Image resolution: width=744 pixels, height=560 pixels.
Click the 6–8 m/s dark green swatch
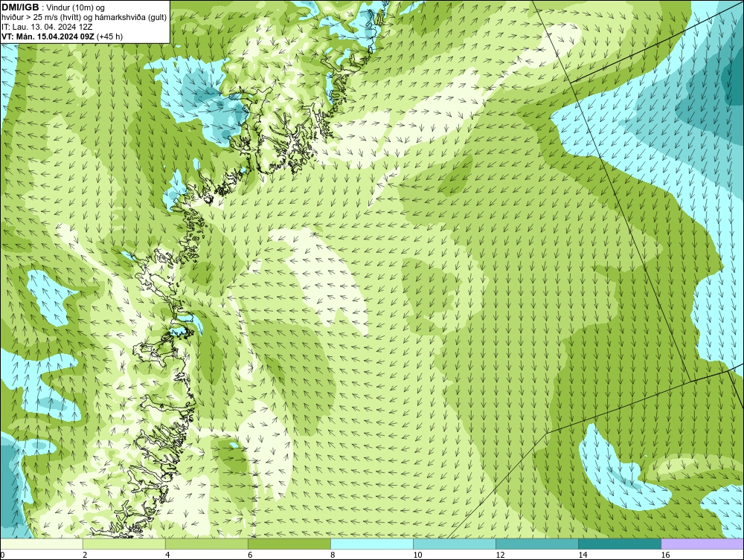coord(289,544)
